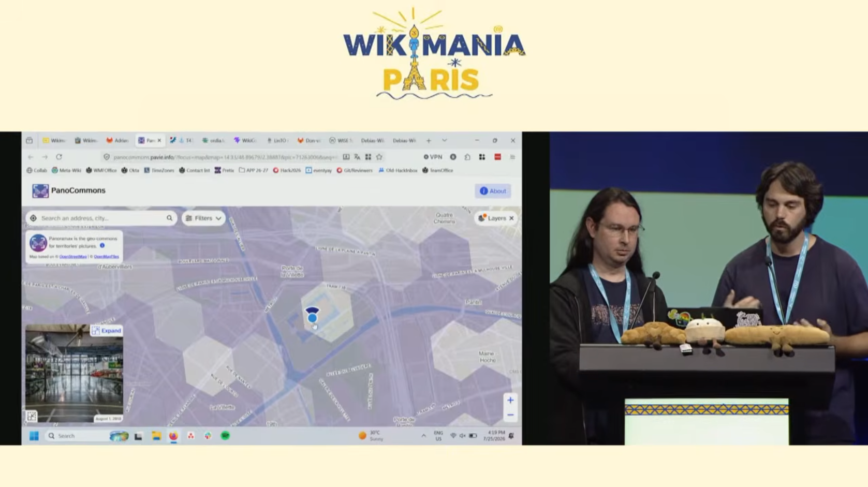Click the red extension icon in the toolbar
The width and height of the screenshot is (868, 487).
[497, 157]
